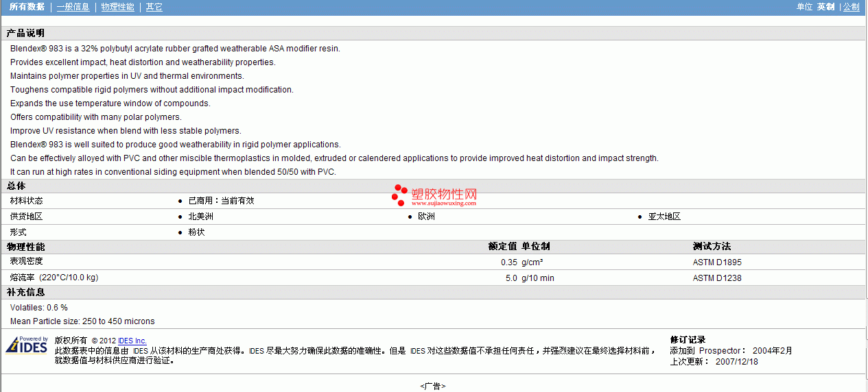Click the 亚太地区 region entry
The width and height of the screenshot is (868, 392).
(664, 217)
